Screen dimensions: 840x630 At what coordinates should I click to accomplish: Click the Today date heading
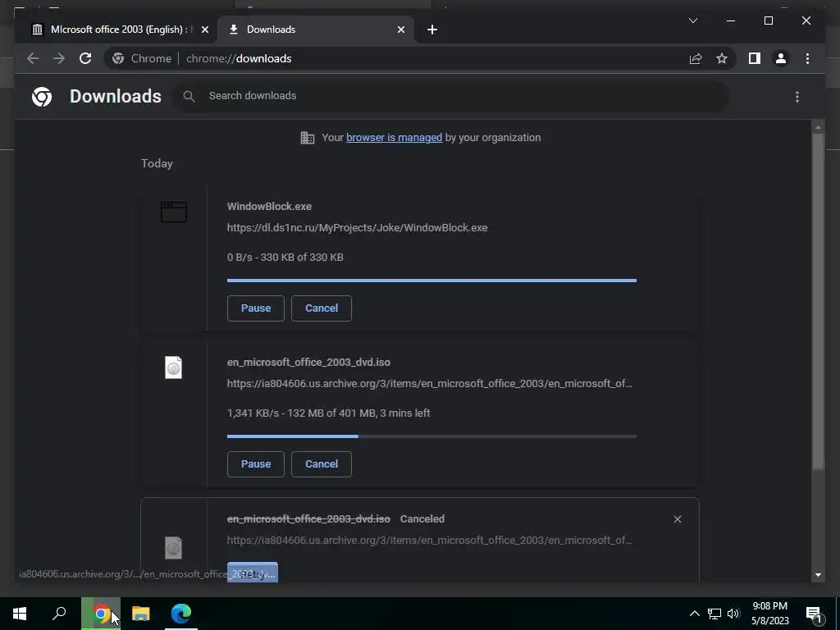157,163
